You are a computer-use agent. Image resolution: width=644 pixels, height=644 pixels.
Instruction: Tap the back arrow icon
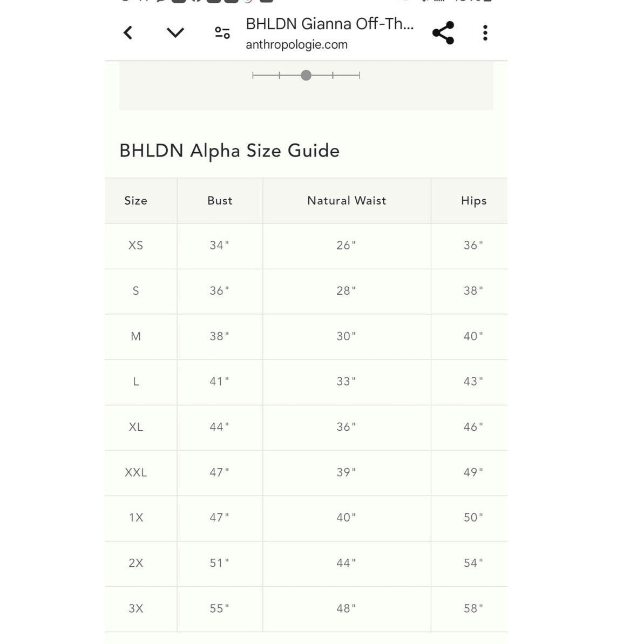[x=128, y=33]
